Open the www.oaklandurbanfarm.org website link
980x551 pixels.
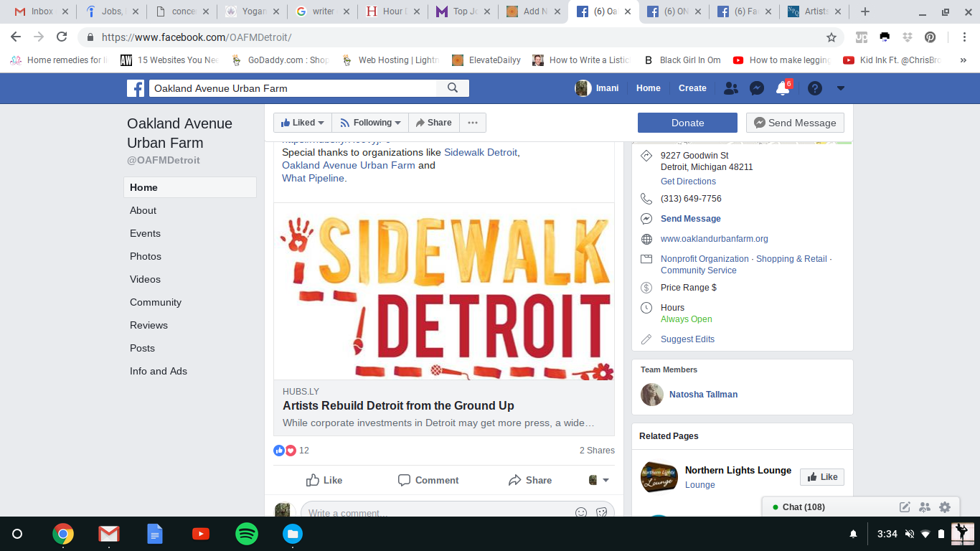[x=714, y=239]
